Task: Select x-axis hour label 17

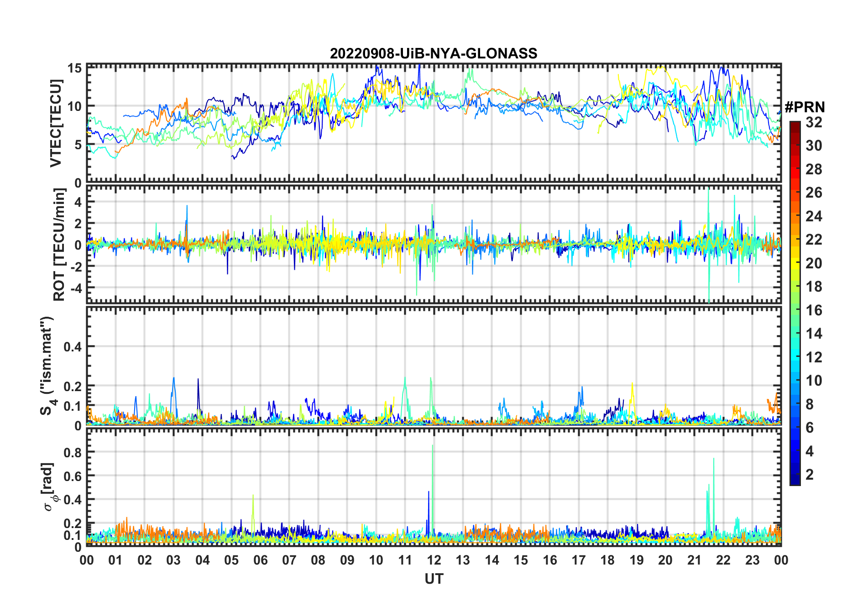Action: [x=579, y=560]
